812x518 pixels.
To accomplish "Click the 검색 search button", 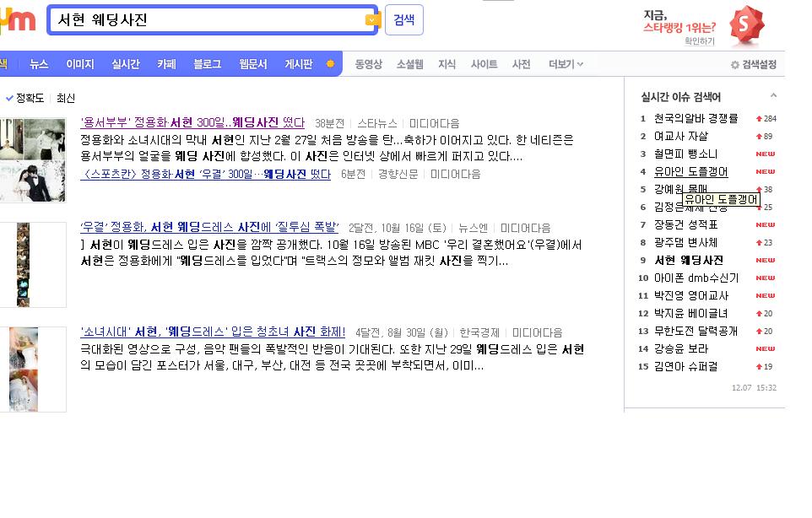I will [404, 19].
